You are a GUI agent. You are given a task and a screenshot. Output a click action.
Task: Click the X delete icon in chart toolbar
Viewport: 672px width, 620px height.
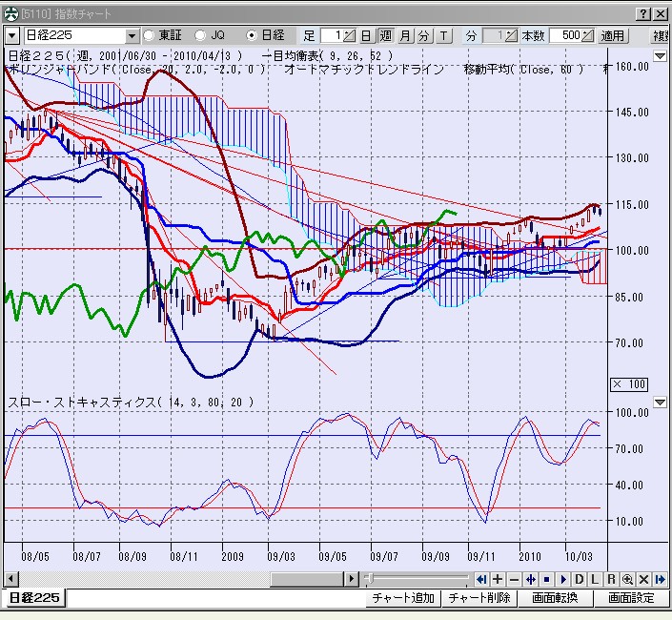pos(643,580)
